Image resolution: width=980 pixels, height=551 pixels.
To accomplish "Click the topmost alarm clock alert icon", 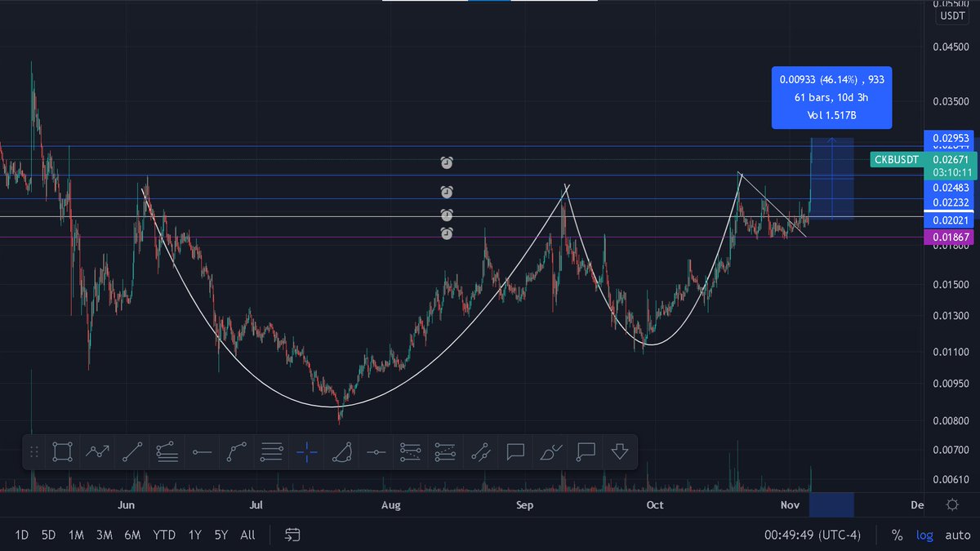I will click(x=447, y=163).
